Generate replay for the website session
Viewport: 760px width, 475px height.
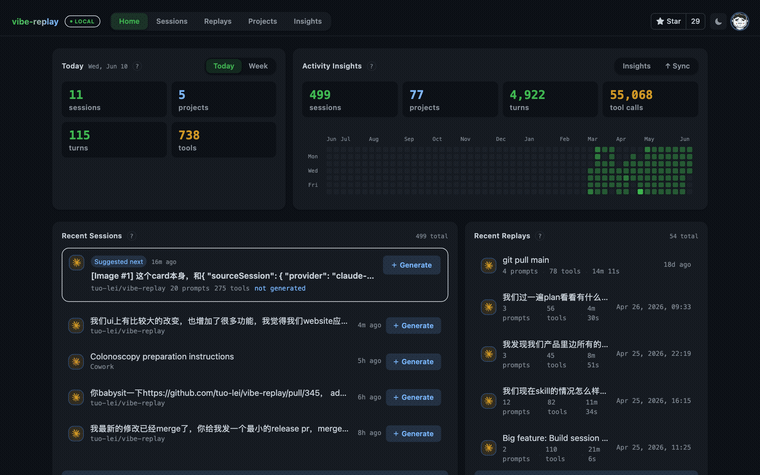coord(413,326)
